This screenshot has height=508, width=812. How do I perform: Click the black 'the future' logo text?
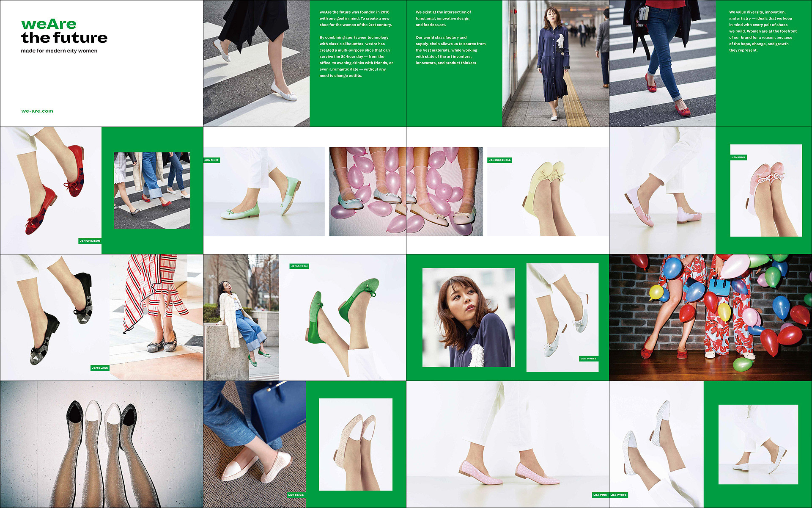(x=64, y=38)
